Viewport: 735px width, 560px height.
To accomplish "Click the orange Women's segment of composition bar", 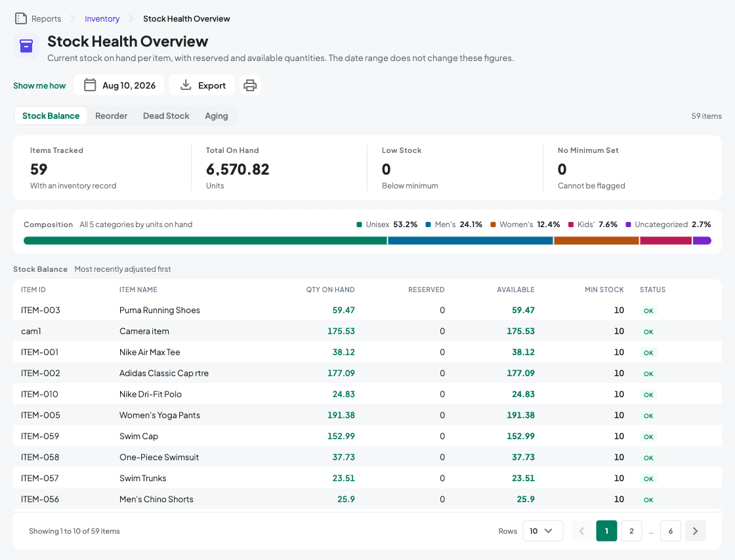I will click(x=597, y=240).
